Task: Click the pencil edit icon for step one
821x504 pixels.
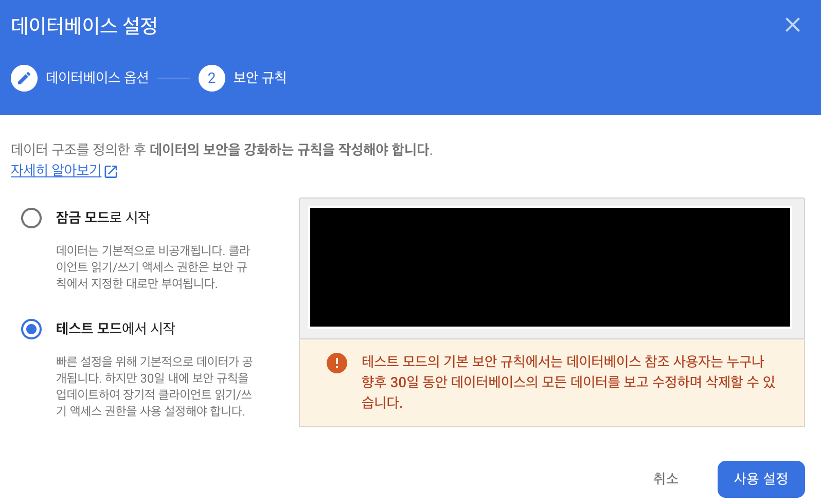Action: click(24, 78)
